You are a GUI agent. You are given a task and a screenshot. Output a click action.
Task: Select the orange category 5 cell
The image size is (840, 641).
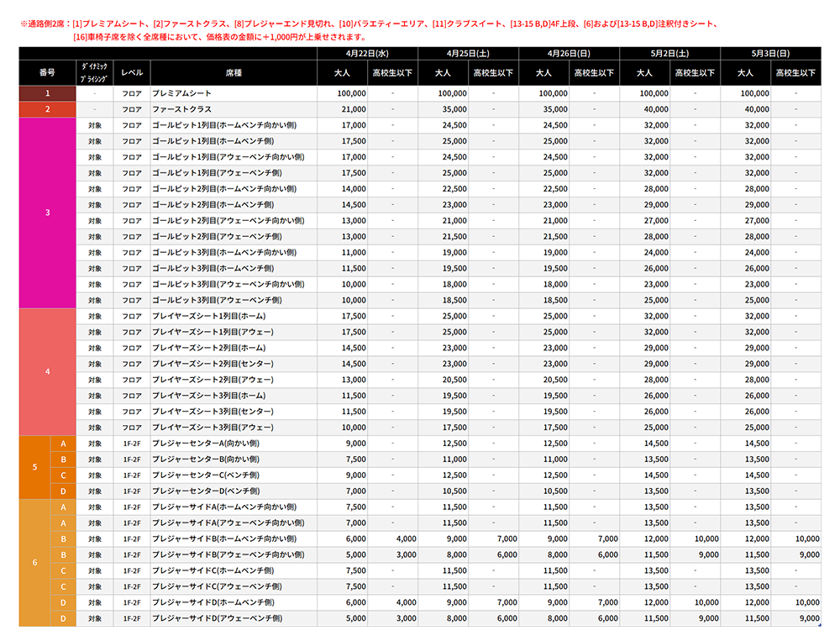point(34,467)
